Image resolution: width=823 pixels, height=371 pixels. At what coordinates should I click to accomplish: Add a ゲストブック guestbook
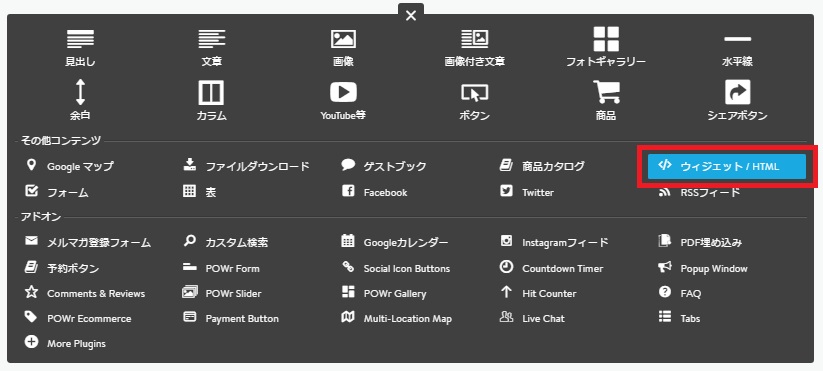(384, 166)
